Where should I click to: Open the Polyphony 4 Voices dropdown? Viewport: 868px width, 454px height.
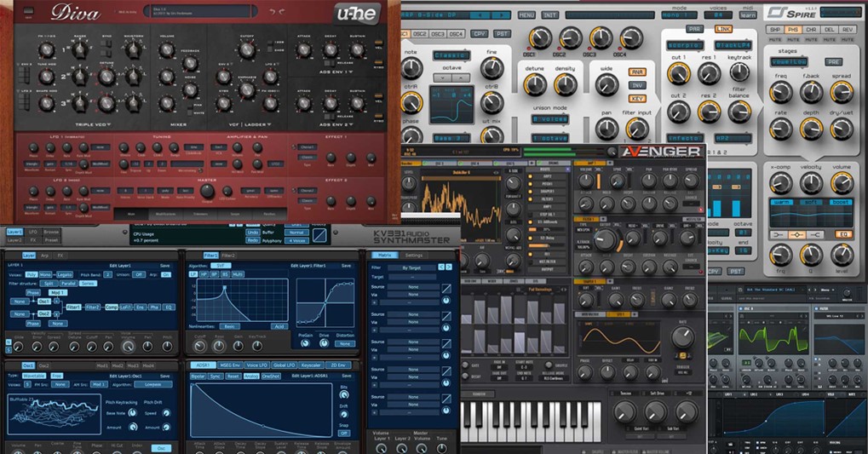pos(296,240)
